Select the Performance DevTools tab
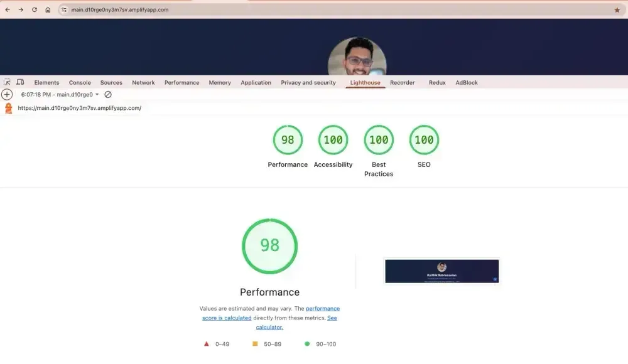628x364 pixels. click(x=181, y=82)
